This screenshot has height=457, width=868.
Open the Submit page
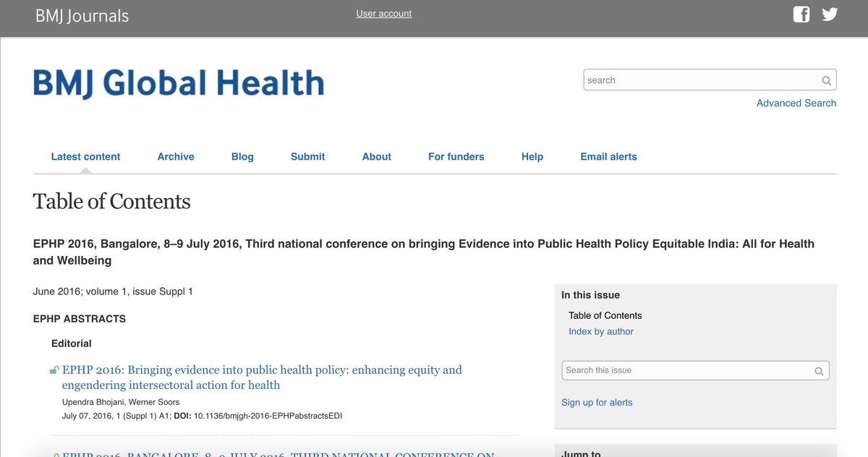point(307,156)
